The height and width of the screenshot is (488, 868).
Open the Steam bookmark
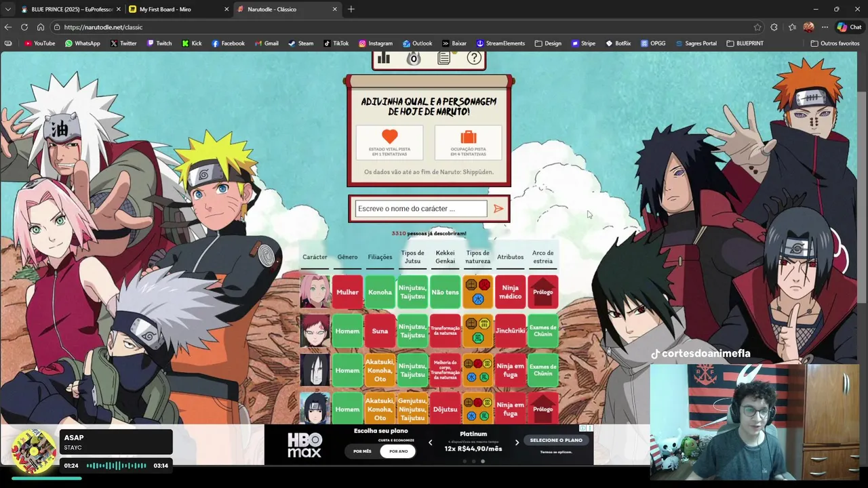tap(300, 43)
